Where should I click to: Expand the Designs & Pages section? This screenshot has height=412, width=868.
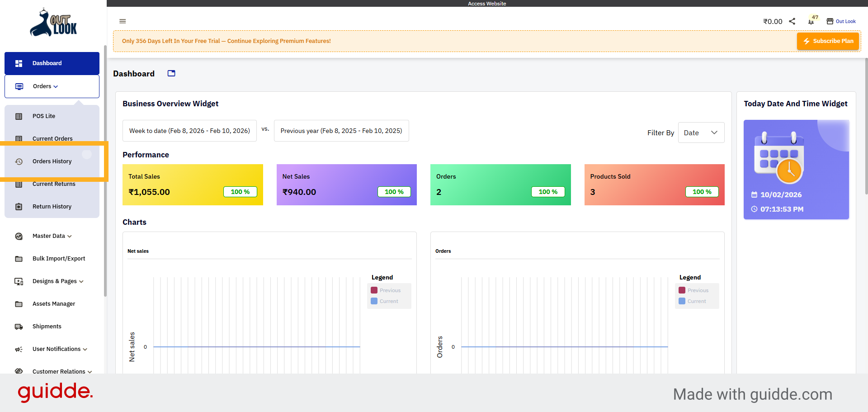pyautogui.click(x=54, y=281)
